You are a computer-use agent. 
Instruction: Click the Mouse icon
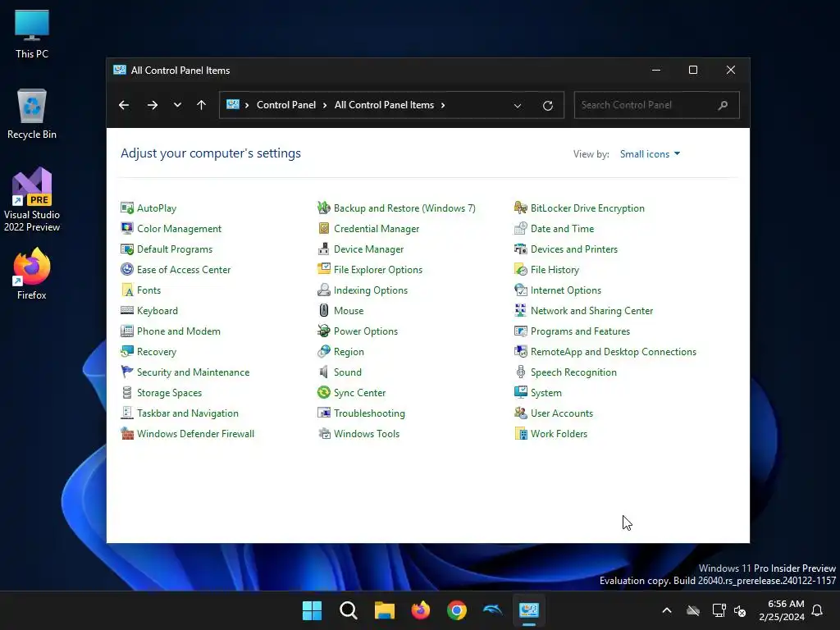[323, 311]
